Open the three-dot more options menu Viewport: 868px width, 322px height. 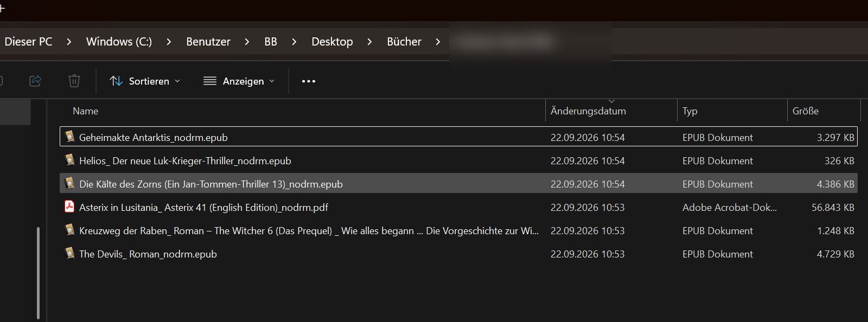tap(309, 81)
